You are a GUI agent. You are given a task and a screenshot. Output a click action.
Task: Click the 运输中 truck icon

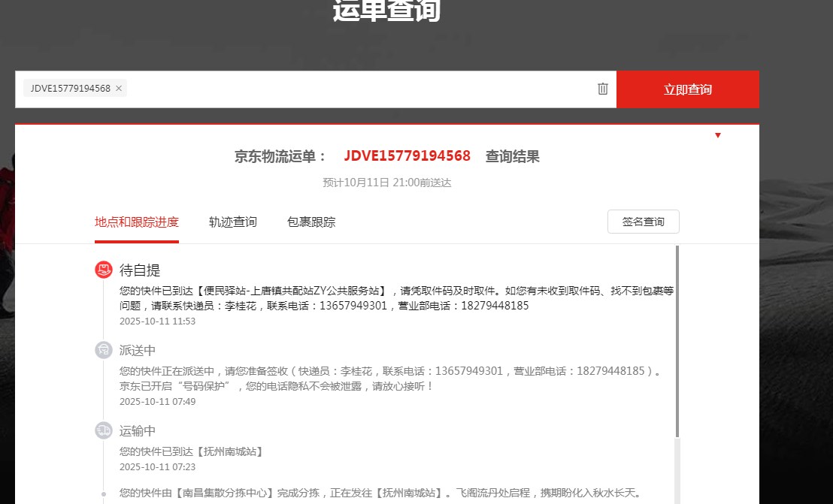pyautogui.click(x=104, y=430)
